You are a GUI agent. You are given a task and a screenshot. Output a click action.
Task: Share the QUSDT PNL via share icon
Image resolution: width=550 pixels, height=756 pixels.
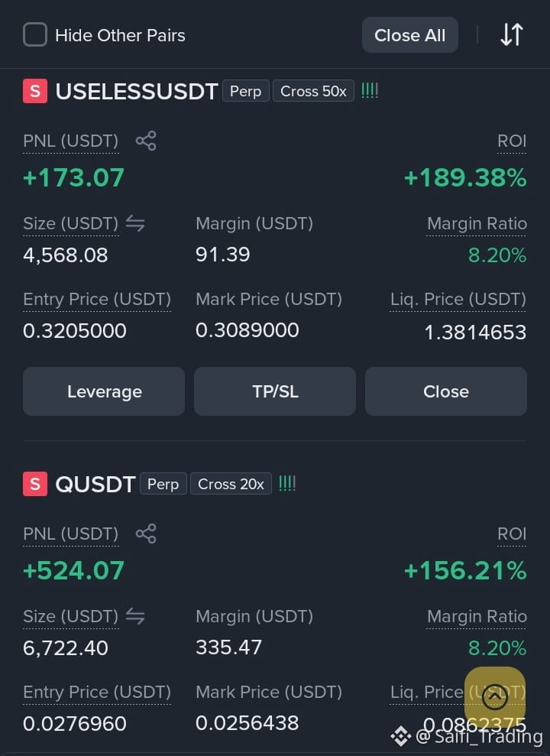pos(145,534)
